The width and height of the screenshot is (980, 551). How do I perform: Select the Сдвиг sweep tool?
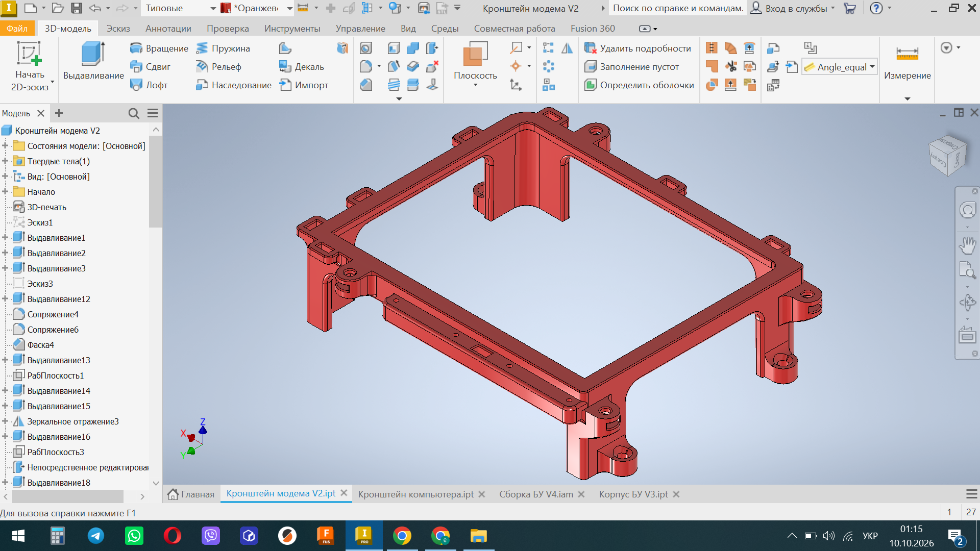tap(151, 67)
